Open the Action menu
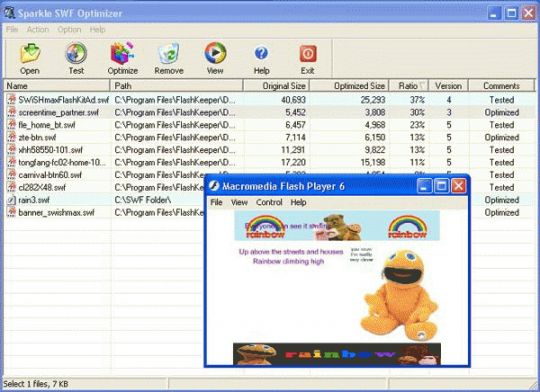The width and height of the screenshot is (540, 392). (38, 30)
